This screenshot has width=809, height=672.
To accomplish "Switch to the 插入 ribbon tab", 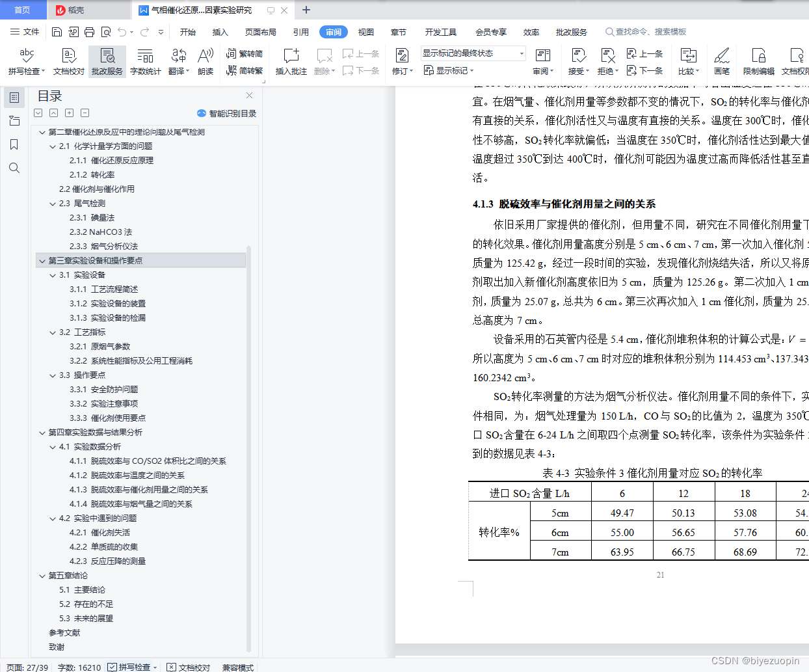I will (x=220, y=32).
